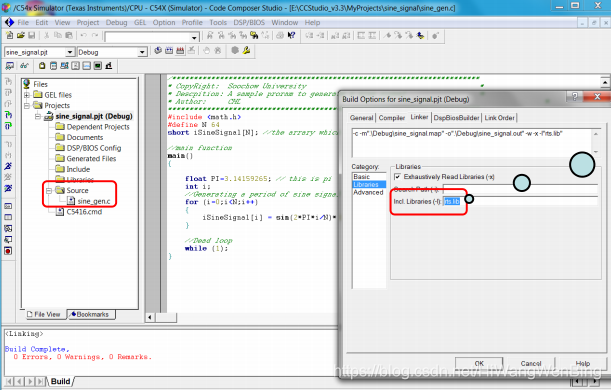Image resolution: width=611 pixels, height=390 pixels.
Task: Select the Generated Files folder
Action: (x=91, y=159)
